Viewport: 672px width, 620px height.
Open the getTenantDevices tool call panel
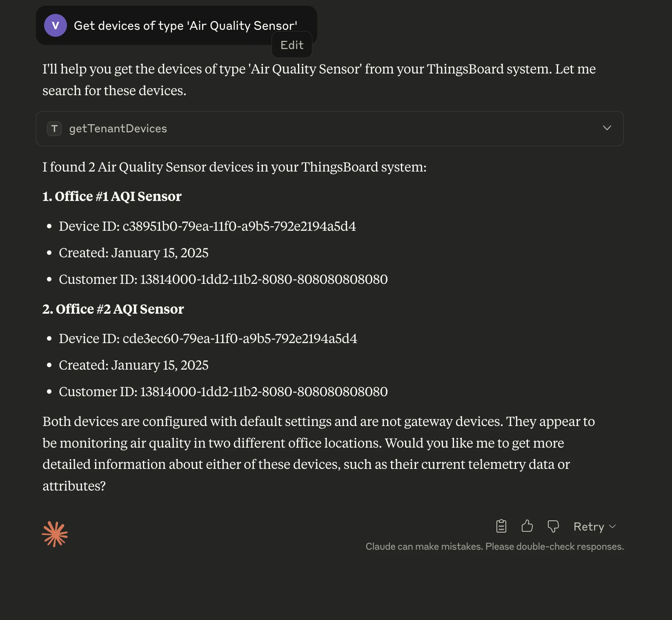(x=329, y=129)
